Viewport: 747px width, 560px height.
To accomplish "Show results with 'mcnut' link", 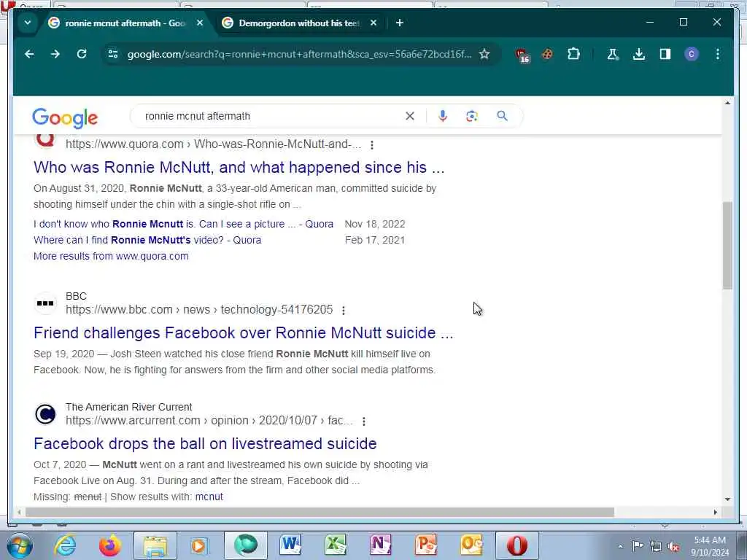I will pos(209,497).
